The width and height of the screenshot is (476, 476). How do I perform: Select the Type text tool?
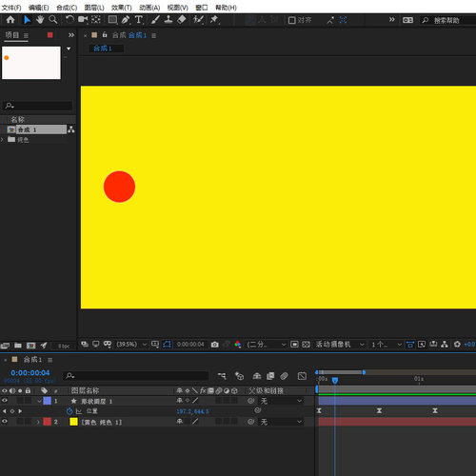tap(139, 20)
